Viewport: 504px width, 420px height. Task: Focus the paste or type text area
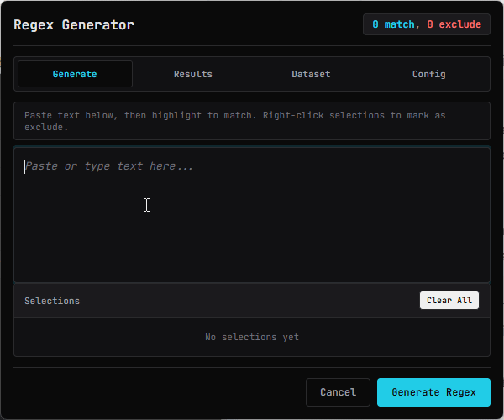pos(252,215)
